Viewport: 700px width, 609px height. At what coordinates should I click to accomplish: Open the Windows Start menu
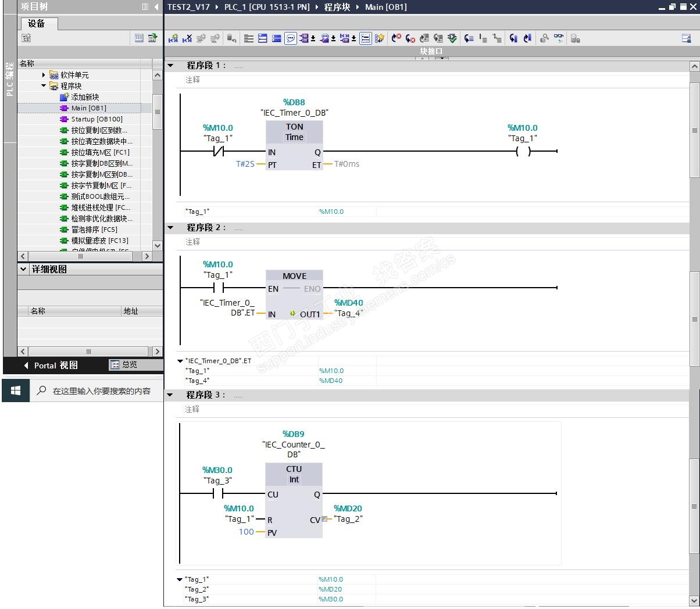(16, 391)
